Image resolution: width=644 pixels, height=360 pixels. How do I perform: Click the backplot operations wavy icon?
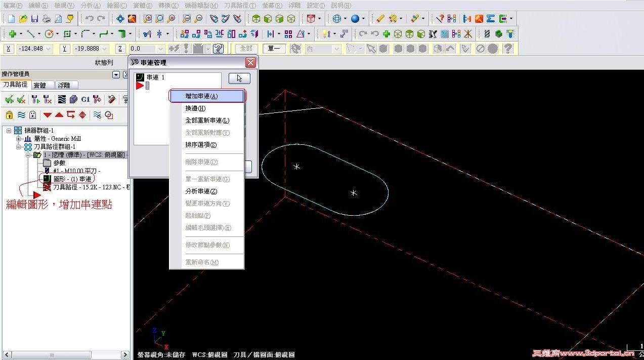(x=62, y=100)
